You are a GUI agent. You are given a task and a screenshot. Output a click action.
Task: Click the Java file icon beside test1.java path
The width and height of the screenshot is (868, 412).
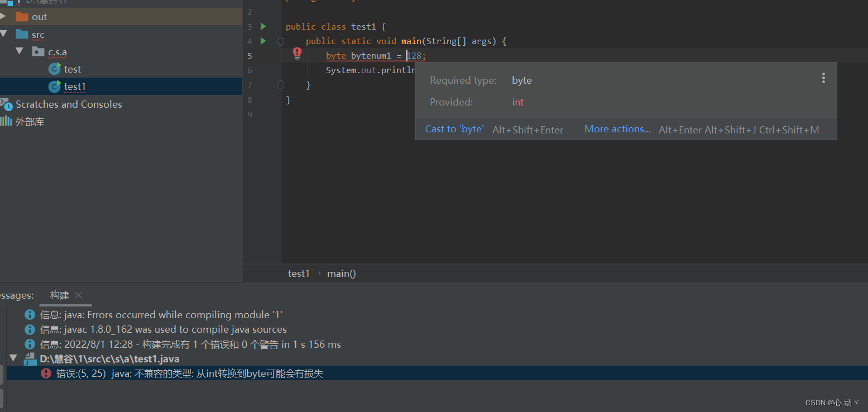[30, 359]
